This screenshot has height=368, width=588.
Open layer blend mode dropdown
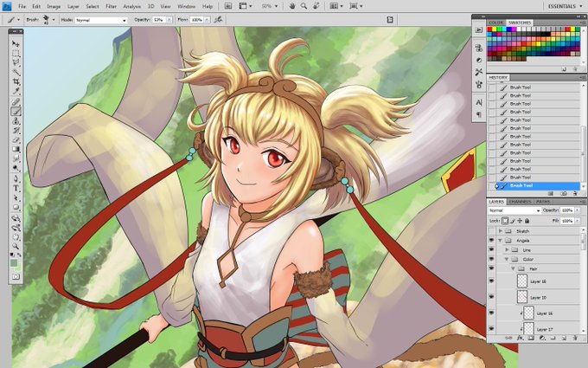click(514, 210)
